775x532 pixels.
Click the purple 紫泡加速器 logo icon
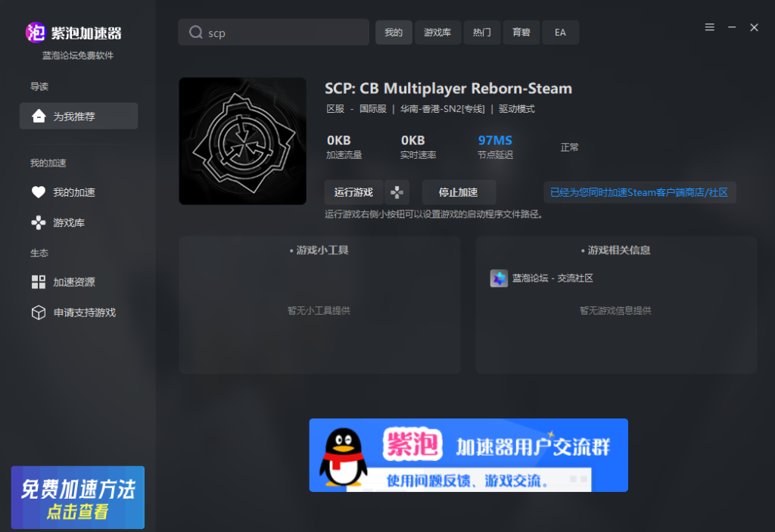tap(36, 33)
